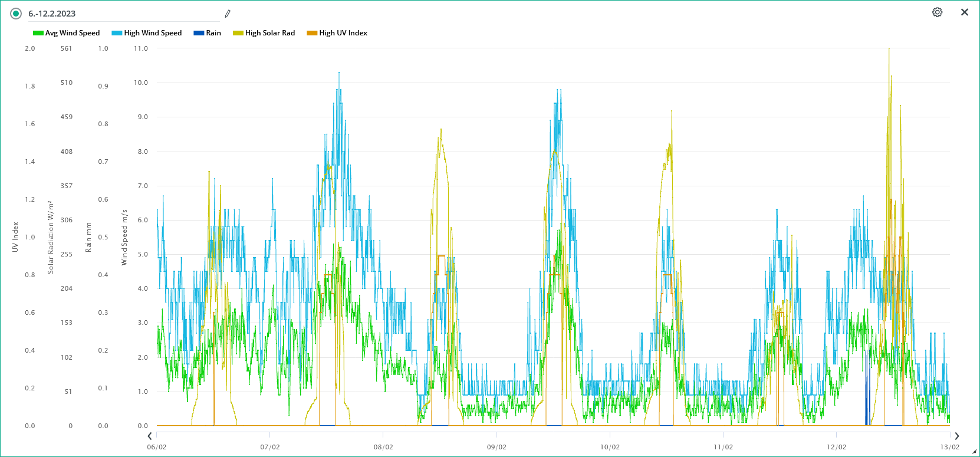The image size is (980, 457).
Task: Click the 408 solar radiation axis value
Action: click(67, 152)
